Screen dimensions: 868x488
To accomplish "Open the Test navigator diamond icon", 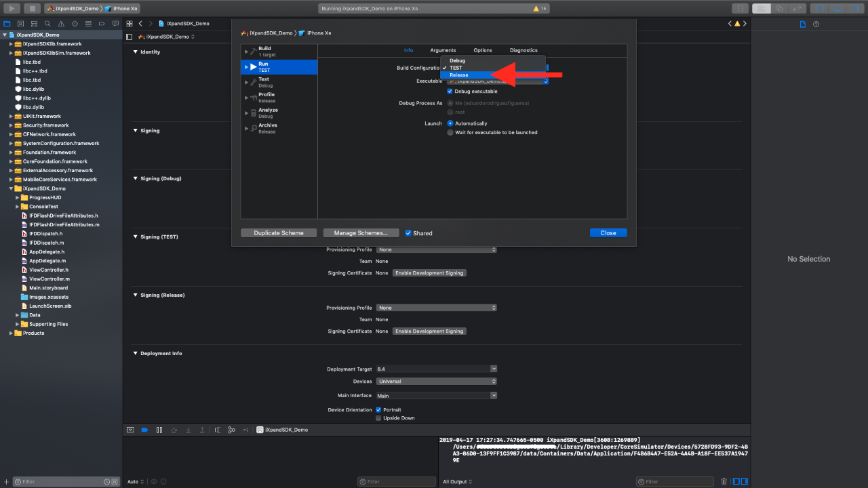I will point(73,23).
